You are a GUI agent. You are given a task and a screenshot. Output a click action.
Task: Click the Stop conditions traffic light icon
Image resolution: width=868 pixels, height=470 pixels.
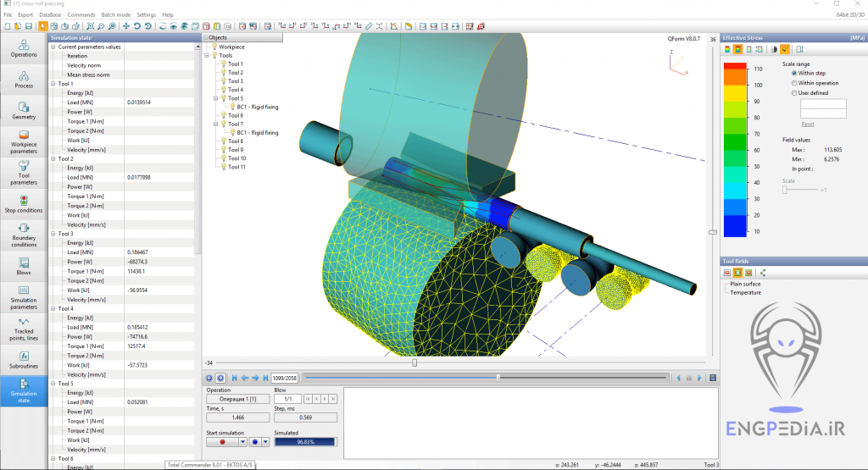[24, 201]
